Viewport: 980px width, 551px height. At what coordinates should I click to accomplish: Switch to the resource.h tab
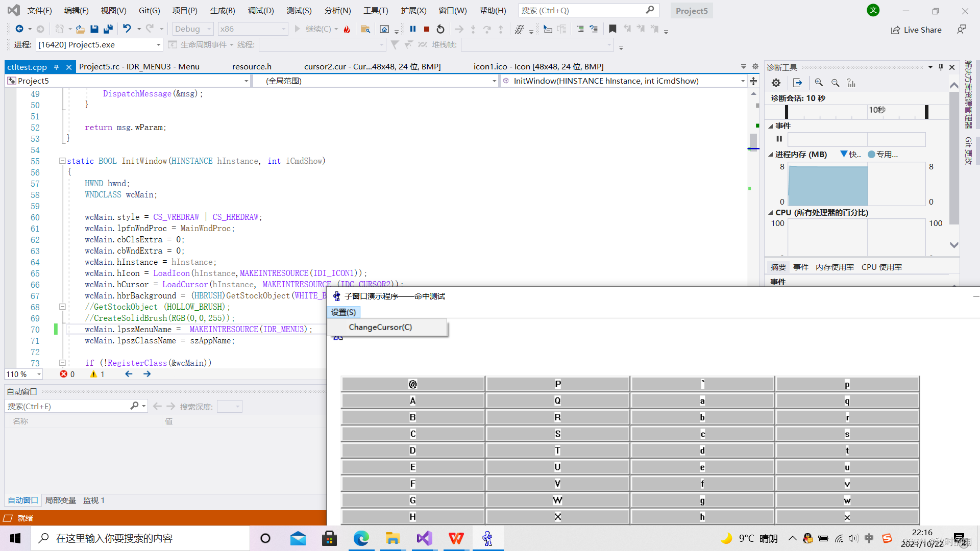coord(252,67)
